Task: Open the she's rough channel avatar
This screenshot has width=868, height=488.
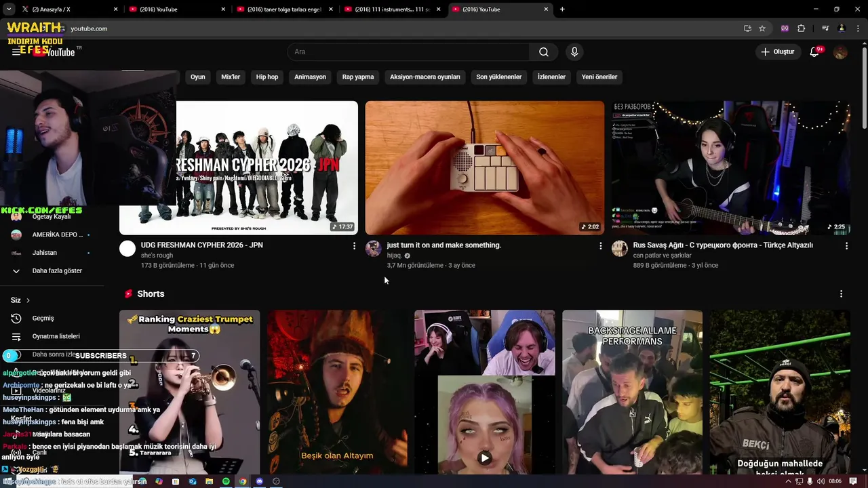Action: [127, 249]
